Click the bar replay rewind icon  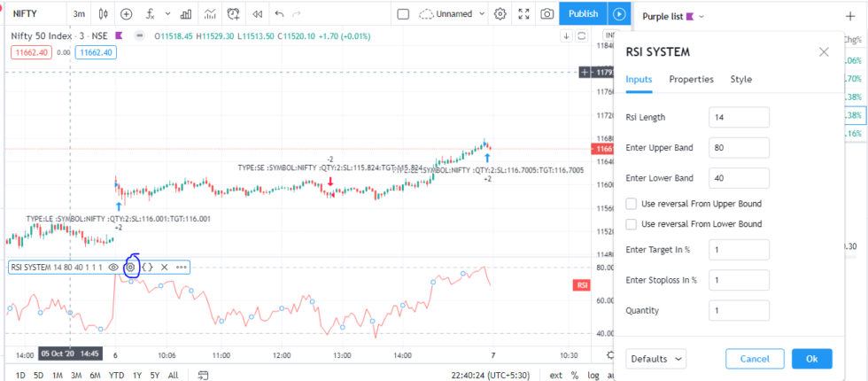(x=257, y=14)
